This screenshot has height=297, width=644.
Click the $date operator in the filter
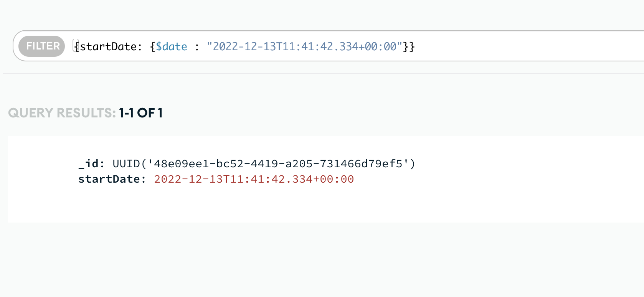[172, 47]
